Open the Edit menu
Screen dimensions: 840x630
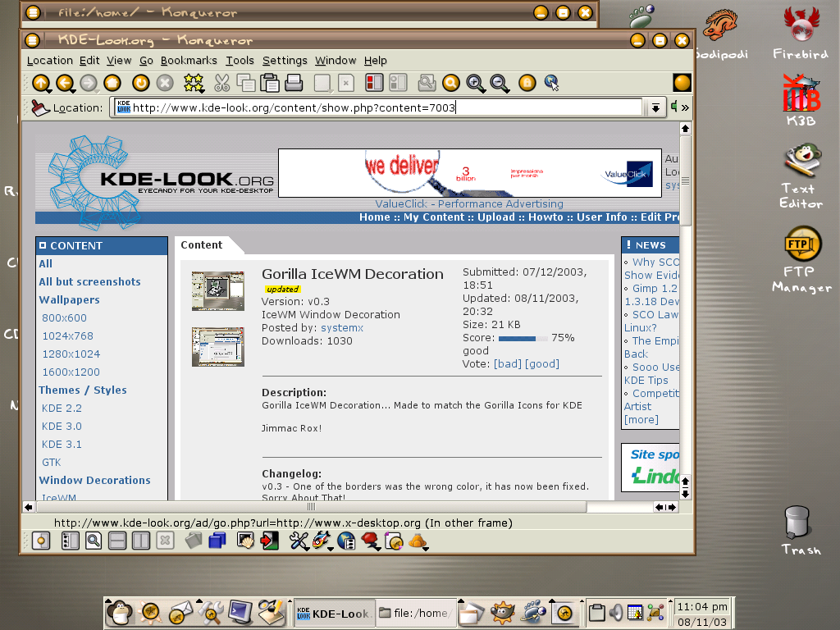coord(89,61)
